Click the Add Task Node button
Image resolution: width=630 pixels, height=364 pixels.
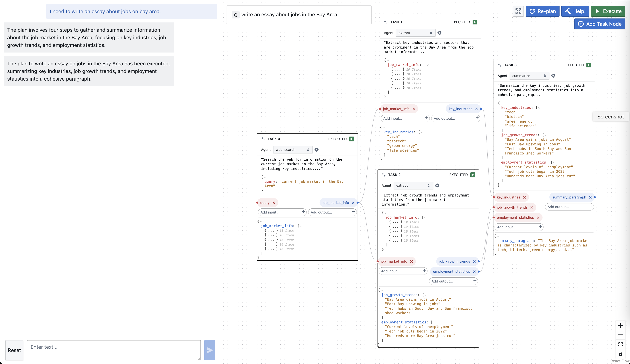[x=600, y=24]
